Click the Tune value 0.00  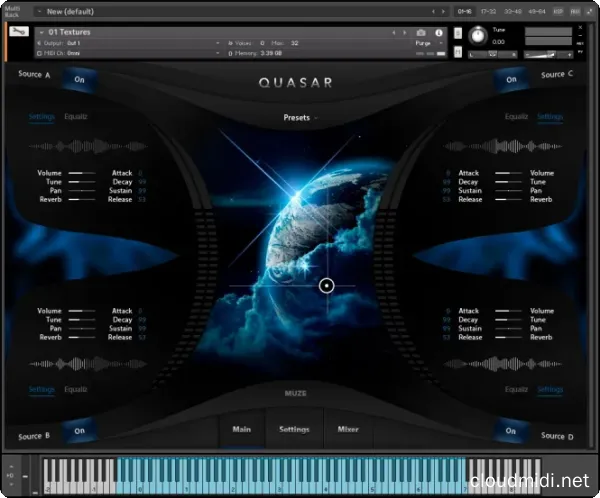(x=498, y=42)
